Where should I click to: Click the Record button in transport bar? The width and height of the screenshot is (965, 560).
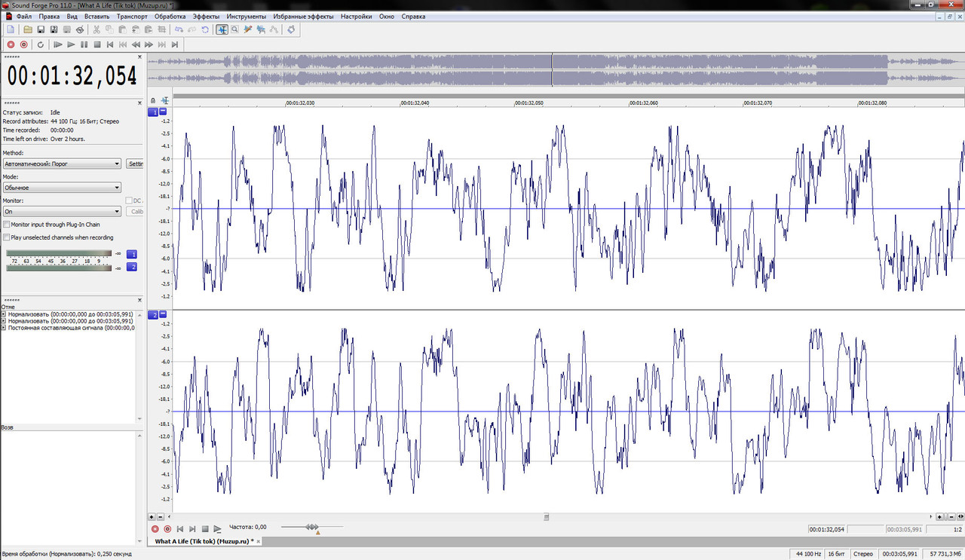(11, 44)
